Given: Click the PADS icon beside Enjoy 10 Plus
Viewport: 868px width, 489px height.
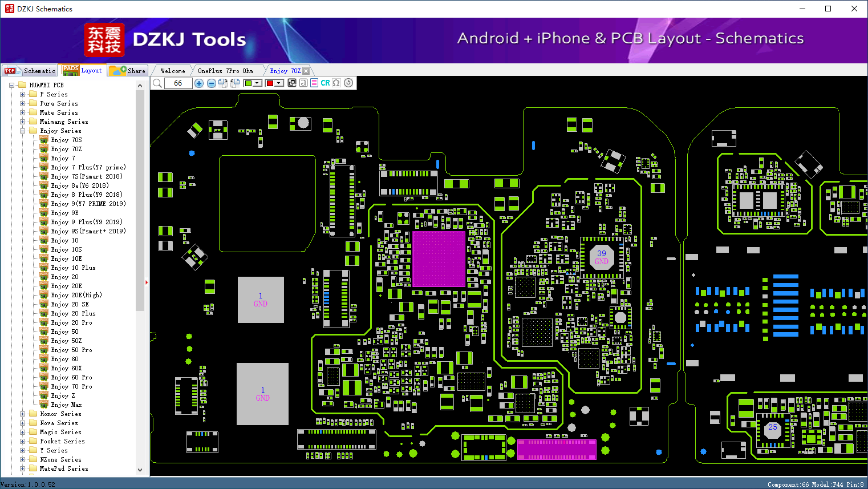Looking at the screenshot, I should [x=44, y=267].
